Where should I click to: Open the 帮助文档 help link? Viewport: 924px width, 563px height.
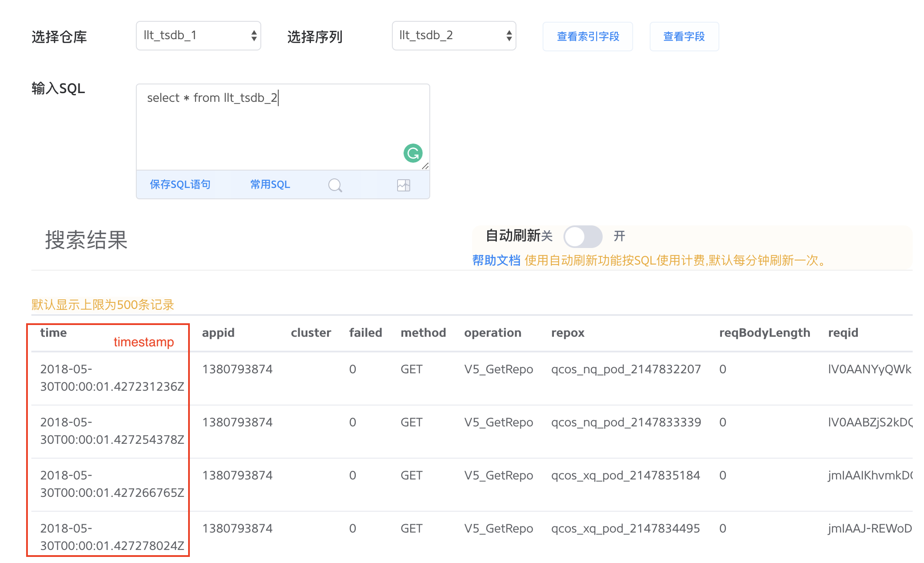coord(496,260)
